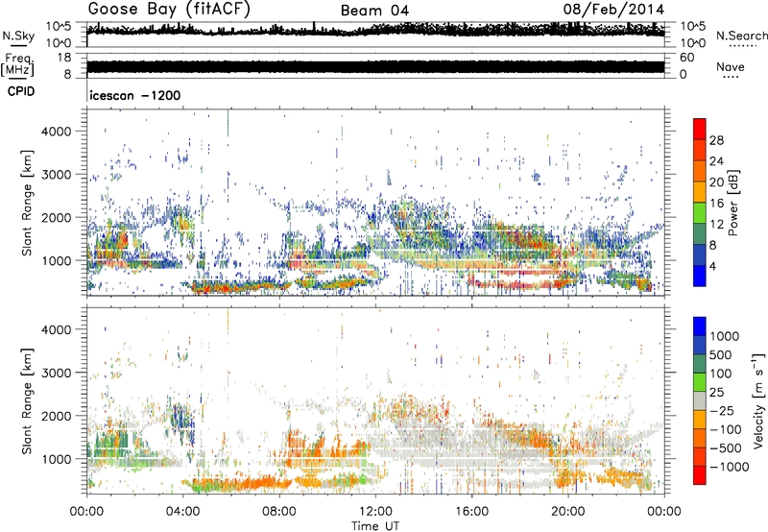Click the 'Goose Bay (fitACF)' title text
Viewport: 768px width, 532px height.
[169, 10]
